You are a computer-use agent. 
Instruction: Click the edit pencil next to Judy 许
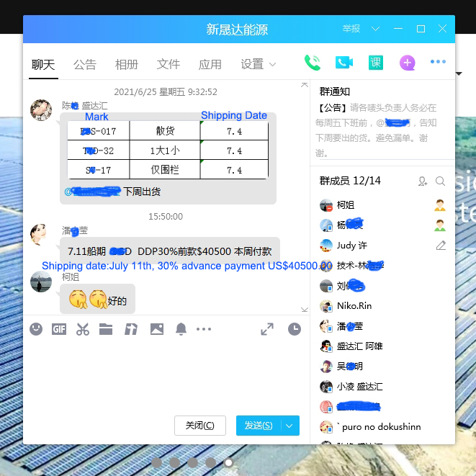click(x=441, y=246)
